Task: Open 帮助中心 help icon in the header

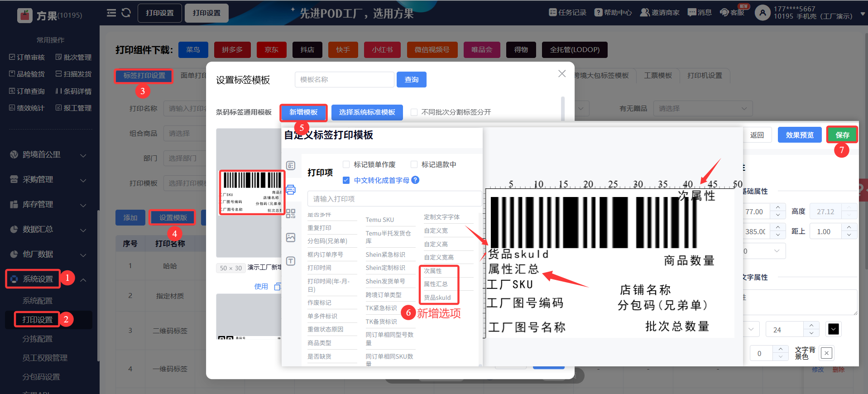Action: pos(613,13)
